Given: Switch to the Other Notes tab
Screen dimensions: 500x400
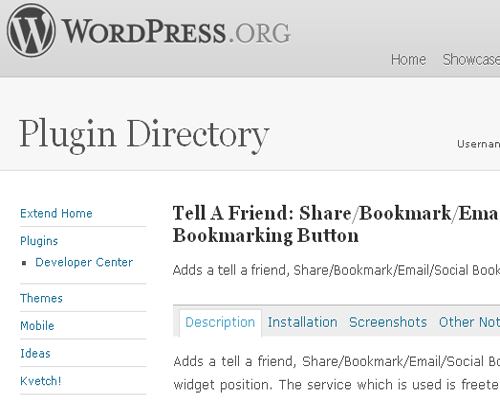Looking at the screenshot, I should point(469,322).
